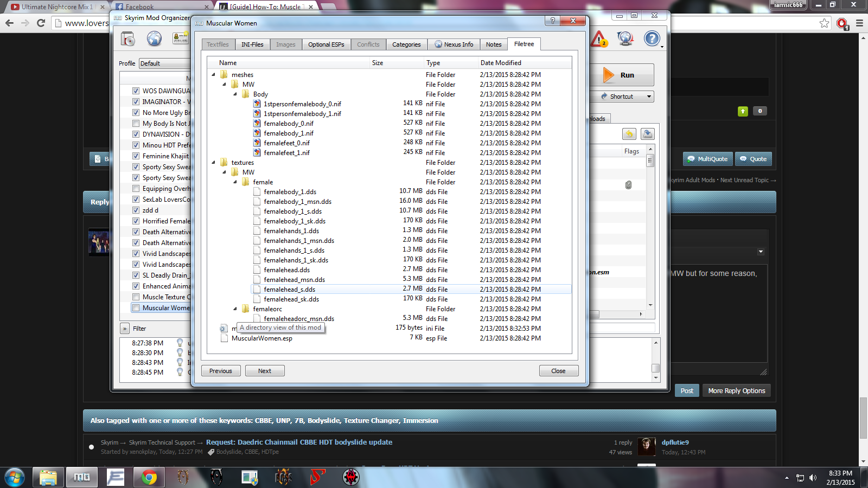Screen dimensions: 868x488
Task: Open the Help question mark icon
Action: point(652,38)
